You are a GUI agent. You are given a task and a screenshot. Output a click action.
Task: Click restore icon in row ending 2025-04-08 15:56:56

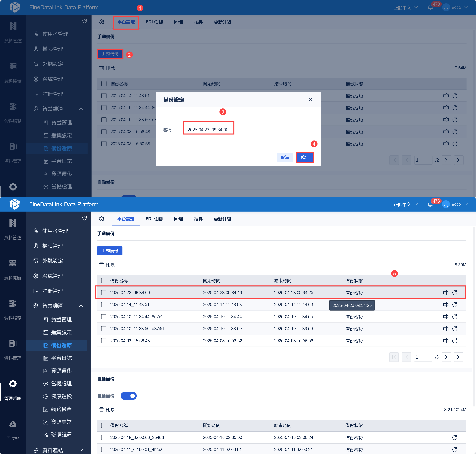point(455,341)
